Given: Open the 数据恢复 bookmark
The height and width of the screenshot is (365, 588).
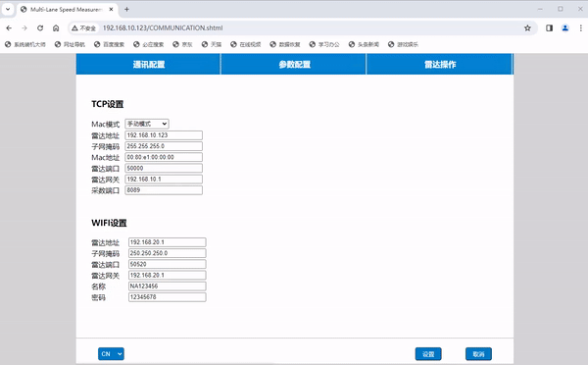Looking at the screenshot, I should [x=285, y=44].
